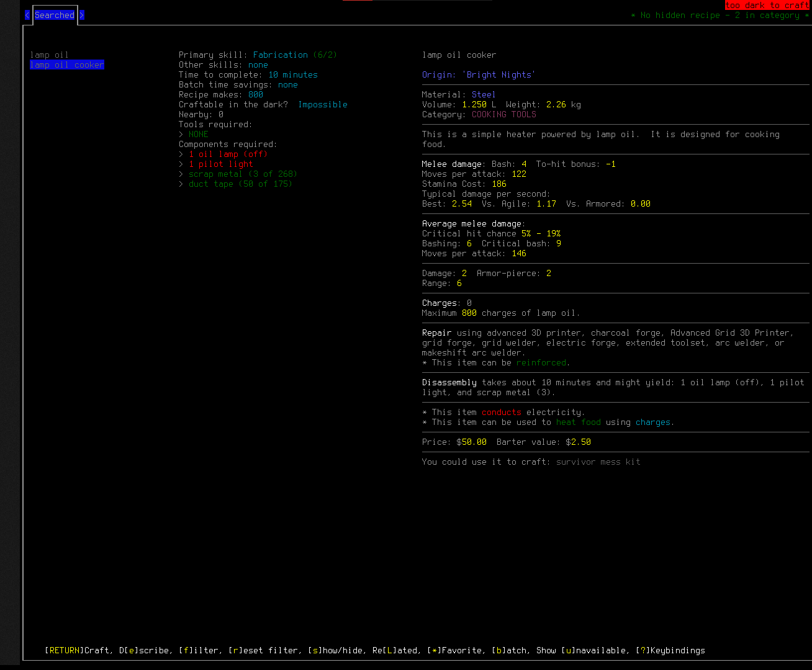This screenshot has width=812, height=670.
Task: Click the Fabrication (6/2) primary skill value
Action: [295, 55]
